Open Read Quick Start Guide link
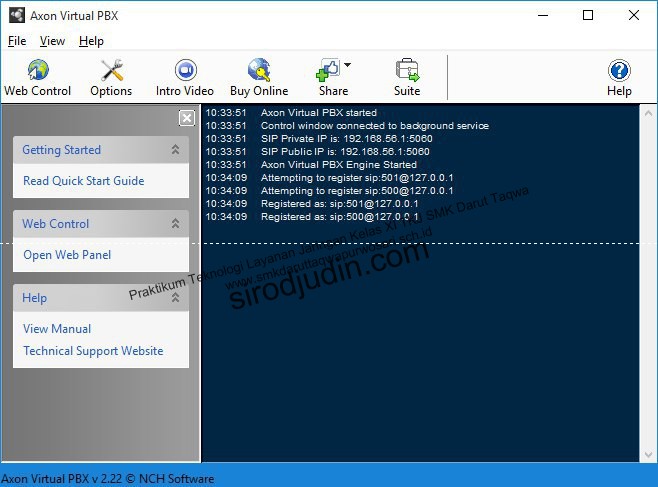658x487 pixels. click(x=84, y=181)
